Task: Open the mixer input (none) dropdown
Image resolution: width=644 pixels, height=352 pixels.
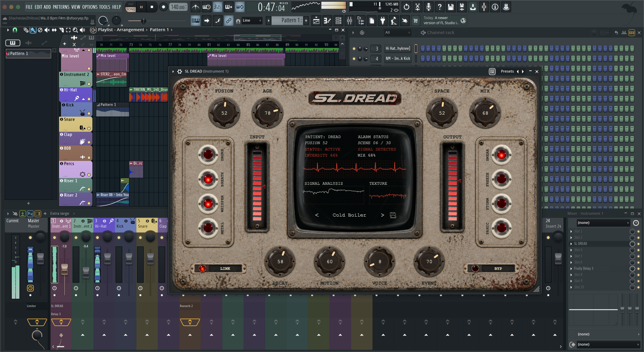Action: 603,223
